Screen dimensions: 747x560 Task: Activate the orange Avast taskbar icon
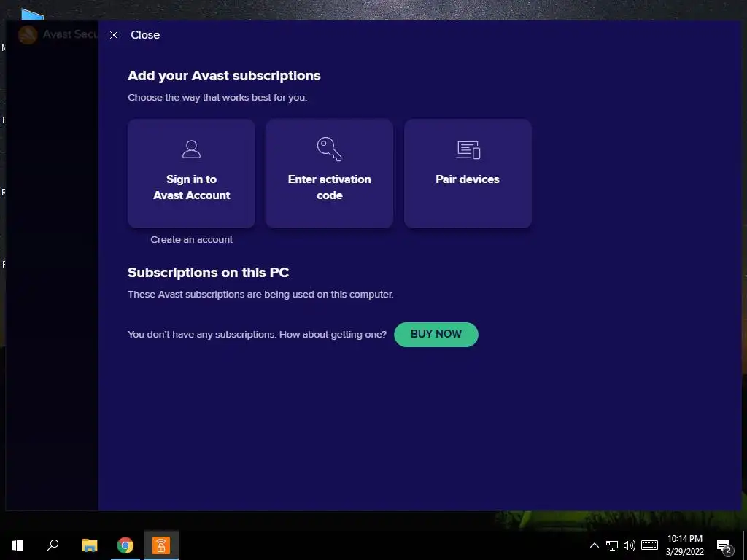(x=161, y=545)
